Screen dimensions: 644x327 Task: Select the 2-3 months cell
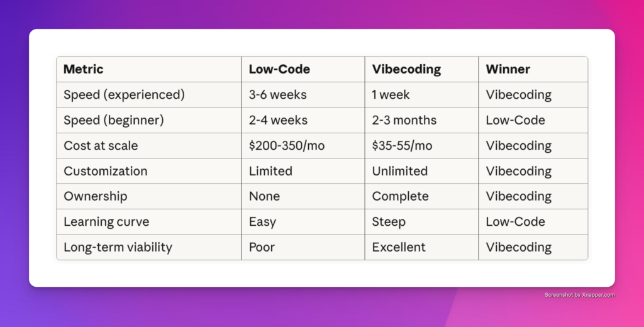point(404,120)
